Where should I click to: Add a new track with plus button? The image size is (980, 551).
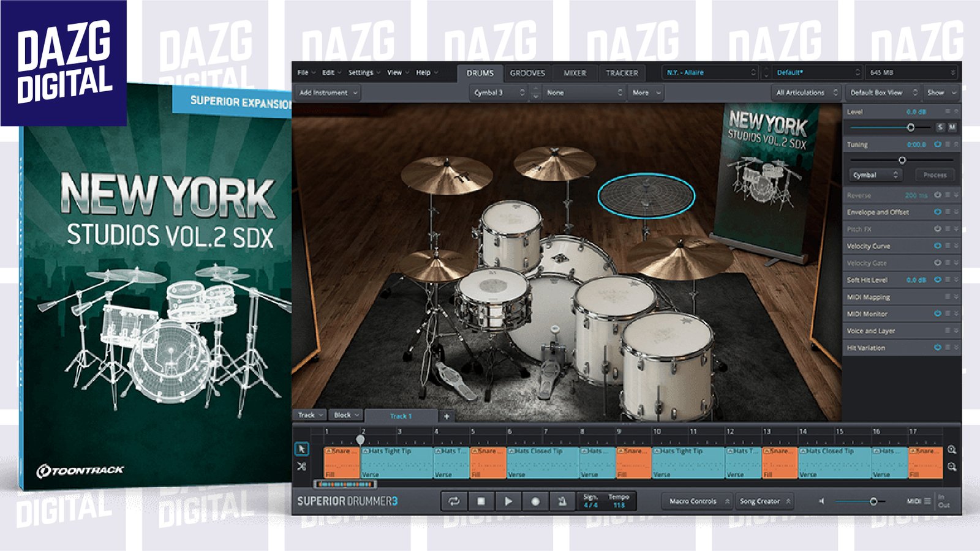coord(447,416)
